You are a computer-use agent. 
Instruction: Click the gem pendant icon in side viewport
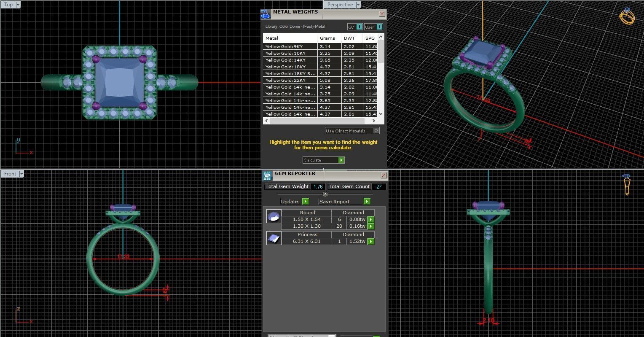(627, 184)
